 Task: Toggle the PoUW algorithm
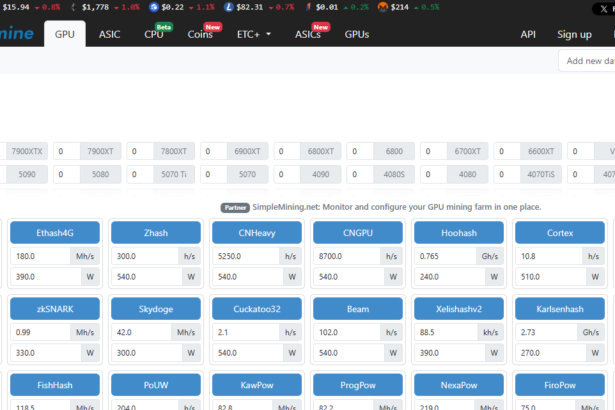pyautogui.click(x=156, y=385)
